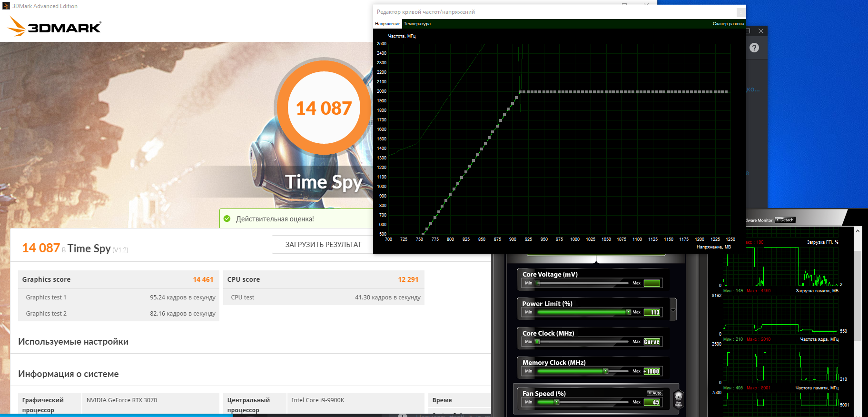Click the Memory Clock value field +1000
The width and height of the screenshot is (868, 417).
tap(652, 371)
